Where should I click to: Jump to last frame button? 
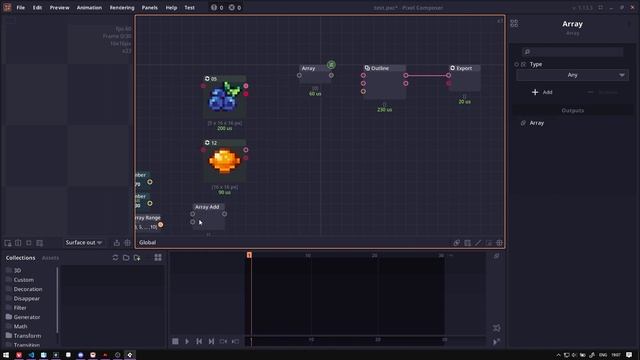pos(211,341)
